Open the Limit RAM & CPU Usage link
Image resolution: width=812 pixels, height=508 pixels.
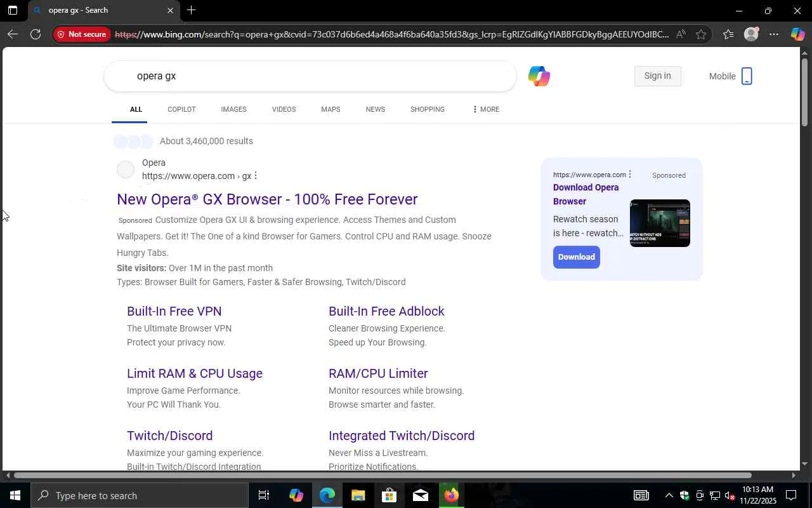[195, 373]
